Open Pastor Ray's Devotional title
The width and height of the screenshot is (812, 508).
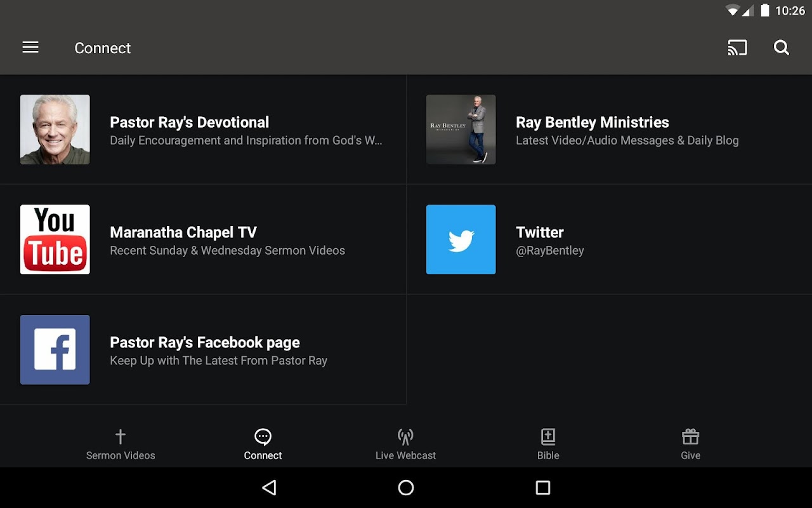(190, 122)
